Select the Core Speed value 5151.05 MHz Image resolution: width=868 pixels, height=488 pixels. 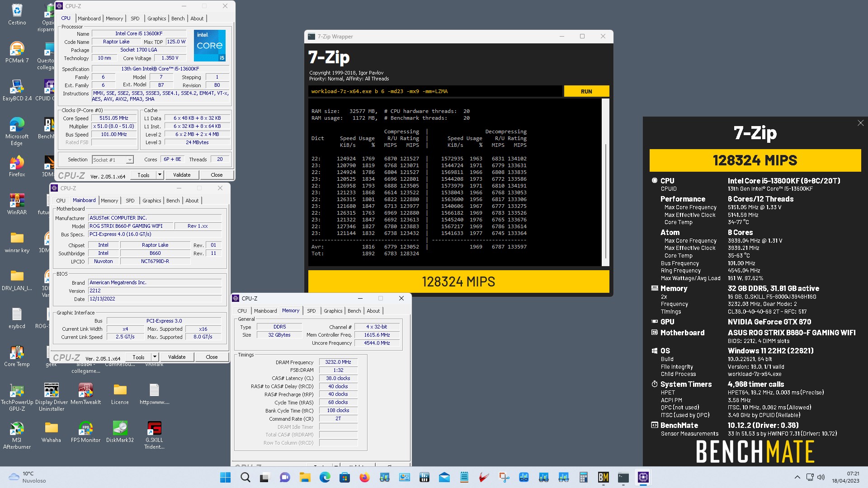click(114, 118)
